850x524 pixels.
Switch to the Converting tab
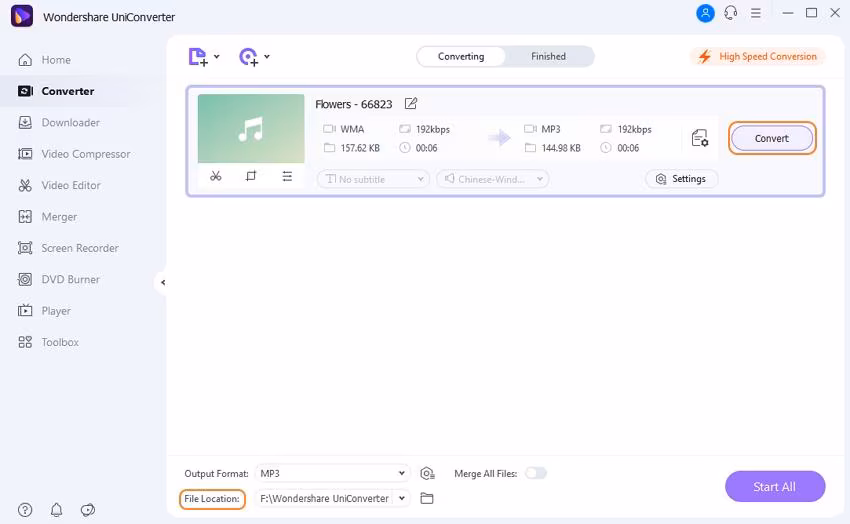[x=461, y=56]
